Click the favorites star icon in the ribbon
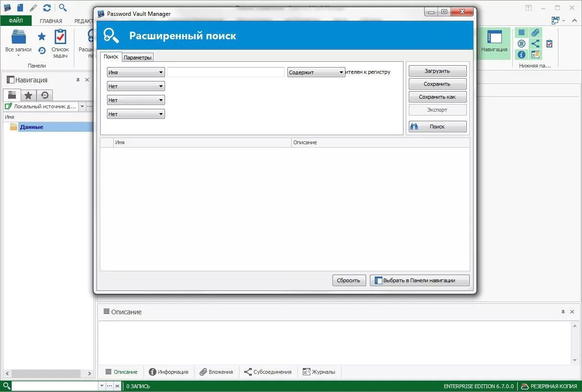This screenshot has height=392, width=582. pos(42,36)
